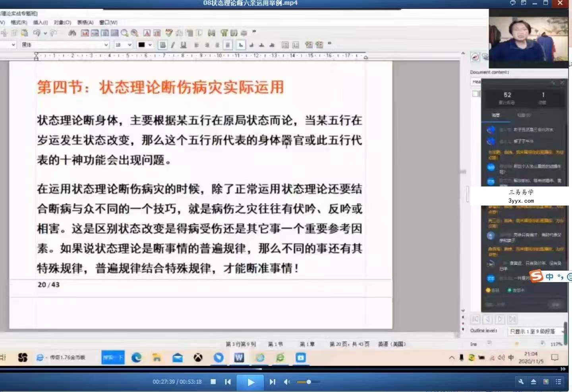Image resolution: width=572 pixels, height=392 pixels.
Task: Expand the formatting toolbar overflow chevron
Action: tap(329, 44)
